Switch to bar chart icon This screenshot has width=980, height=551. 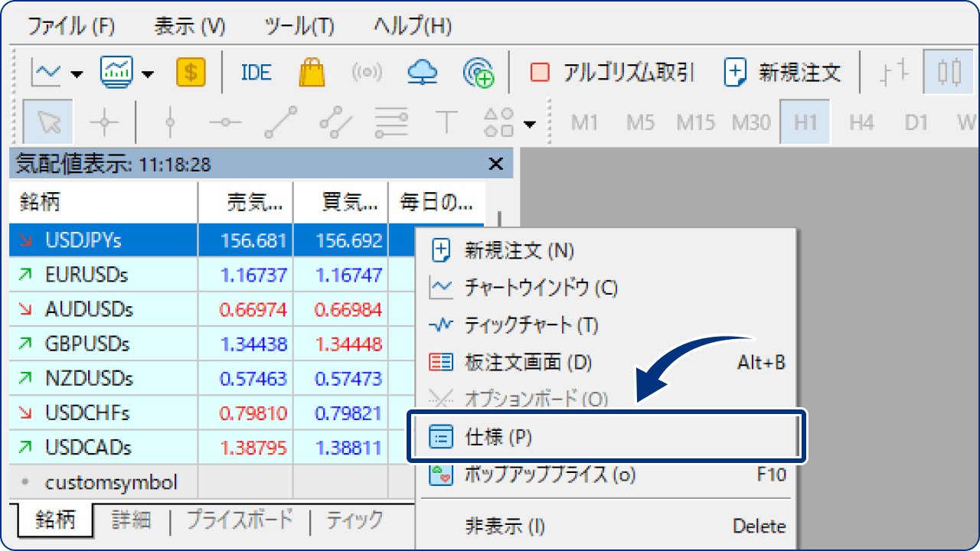click(894, 73)
